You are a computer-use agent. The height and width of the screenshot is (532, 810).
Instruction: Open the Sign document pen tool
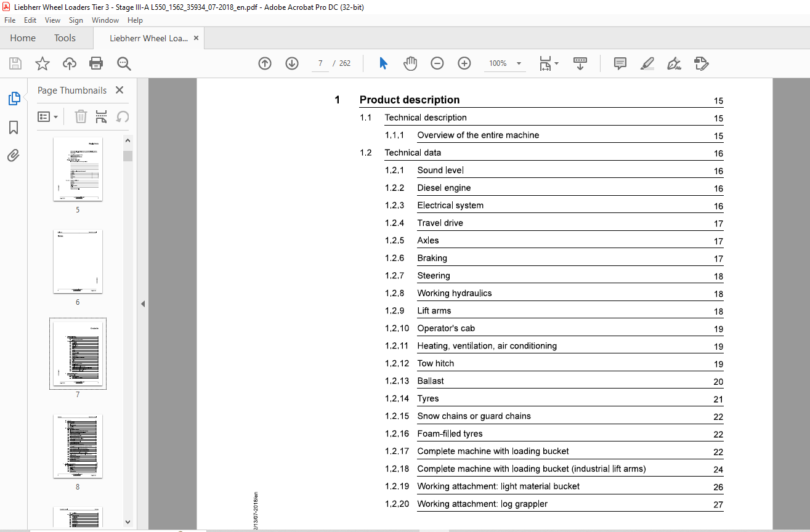click(674, 63)
